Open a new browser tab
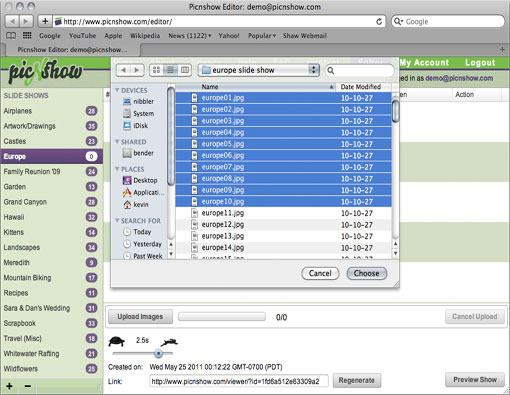 502,50
